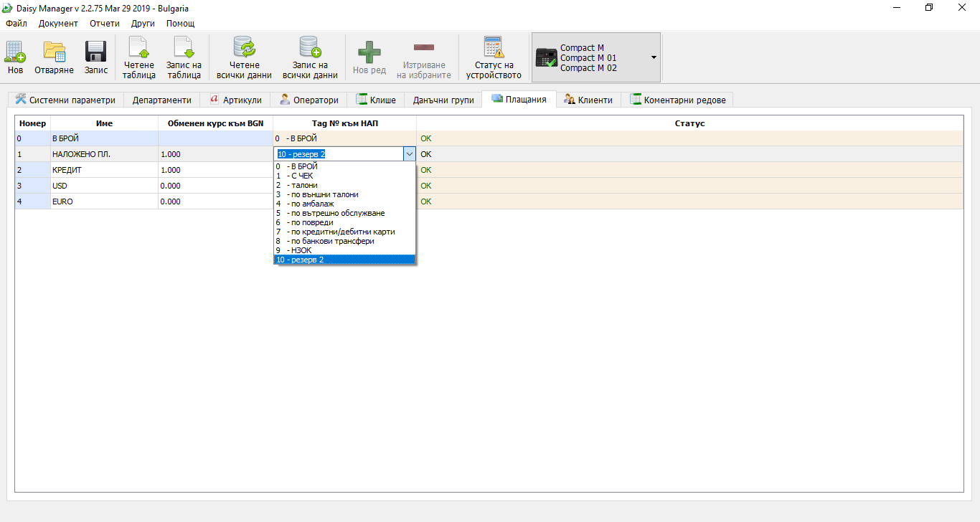Switch to Системни параметри tab
980x522 pixels.
65,100
